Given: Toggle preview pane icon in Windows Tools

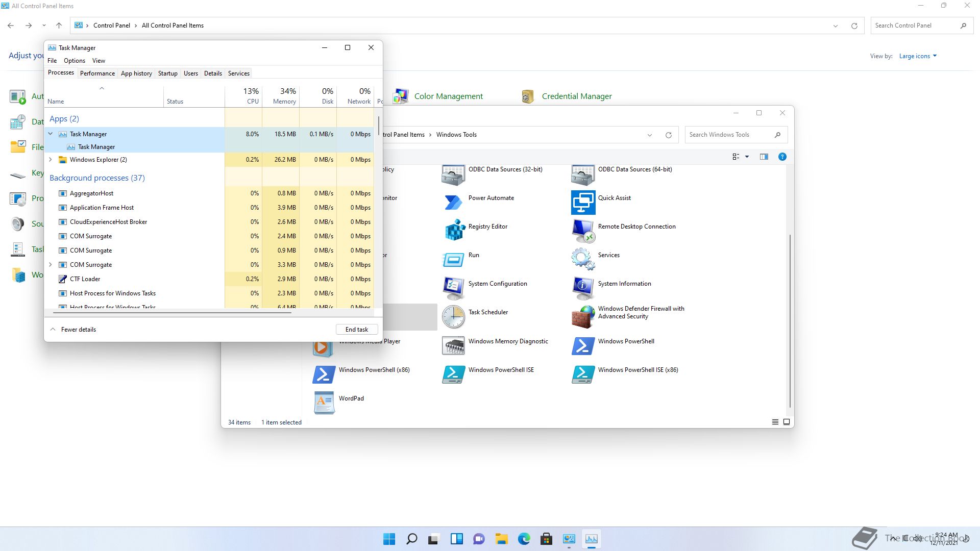Looking at the screenshot, I should click(x=764, y=157).
